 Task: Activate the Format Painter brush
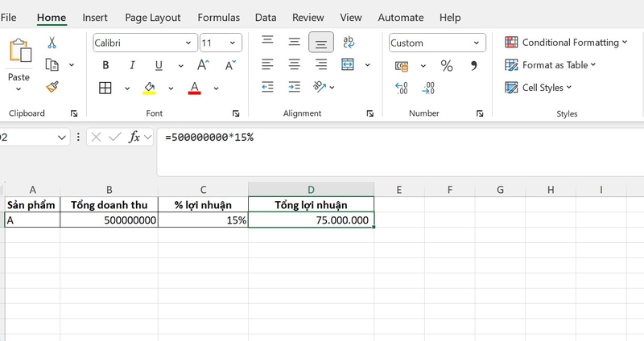52,87
